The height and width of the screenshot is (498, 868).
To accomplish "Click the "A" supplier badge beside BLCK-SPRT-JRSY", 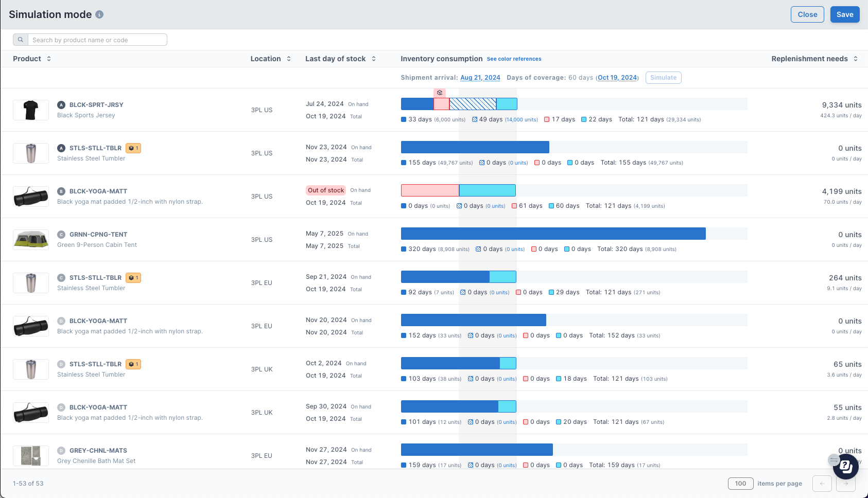I will tap(61, 104).
